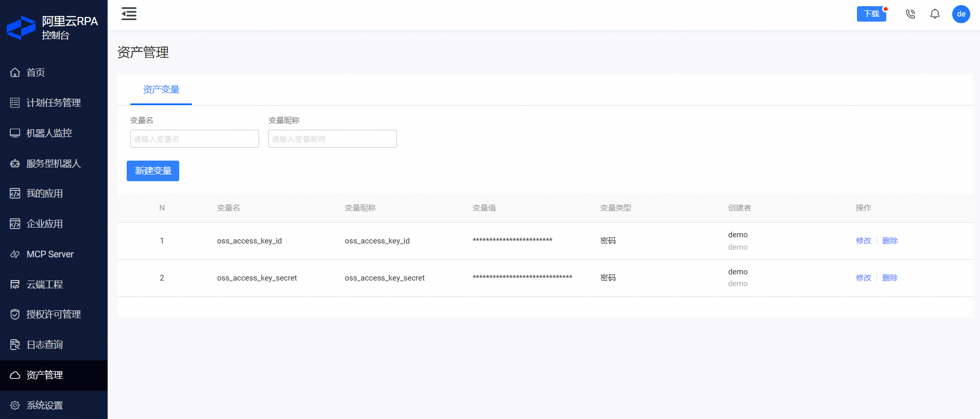Switch to the 资产变量 tab

[161, 90]
